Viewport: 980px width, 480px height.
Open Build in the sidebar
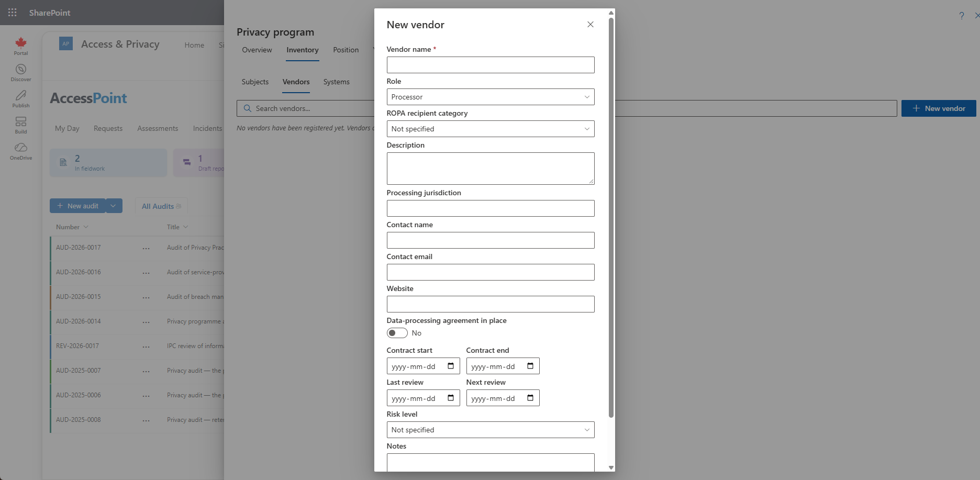21,125
